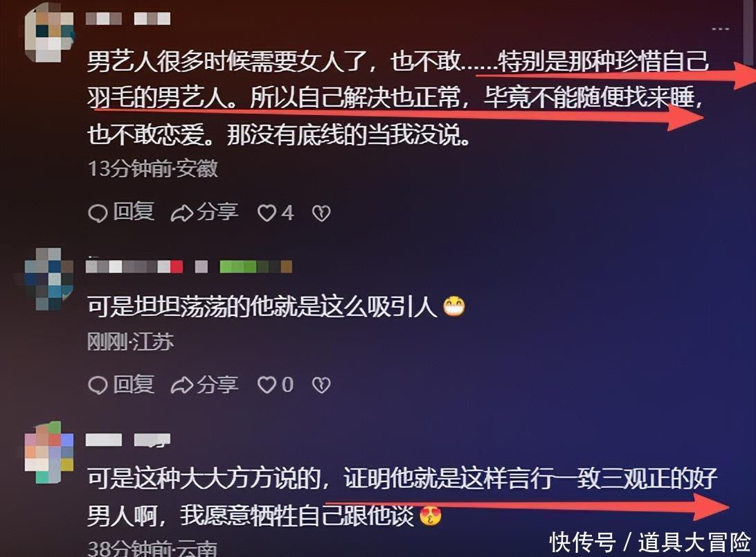Click the share arrow icon under the Anhui comment
Screen dimensions: 756x557
(182, 213)
